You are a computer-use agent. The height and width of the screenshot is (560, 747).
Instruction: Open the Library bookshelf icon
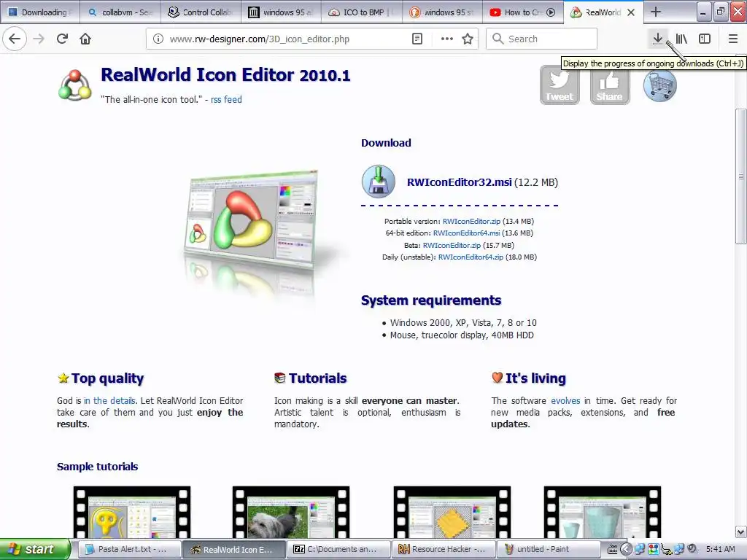(681, 39)
